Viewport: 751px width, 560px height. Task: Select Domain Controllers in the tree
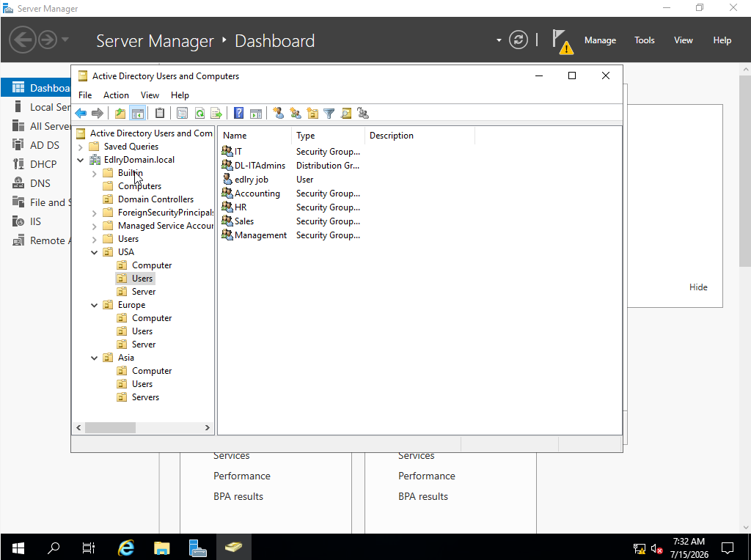(x=155, y=199)
